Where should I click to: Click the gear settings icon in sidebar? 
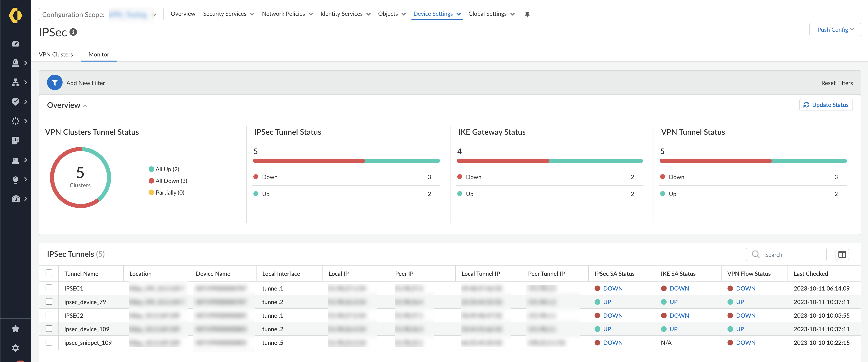coord(16,347)
